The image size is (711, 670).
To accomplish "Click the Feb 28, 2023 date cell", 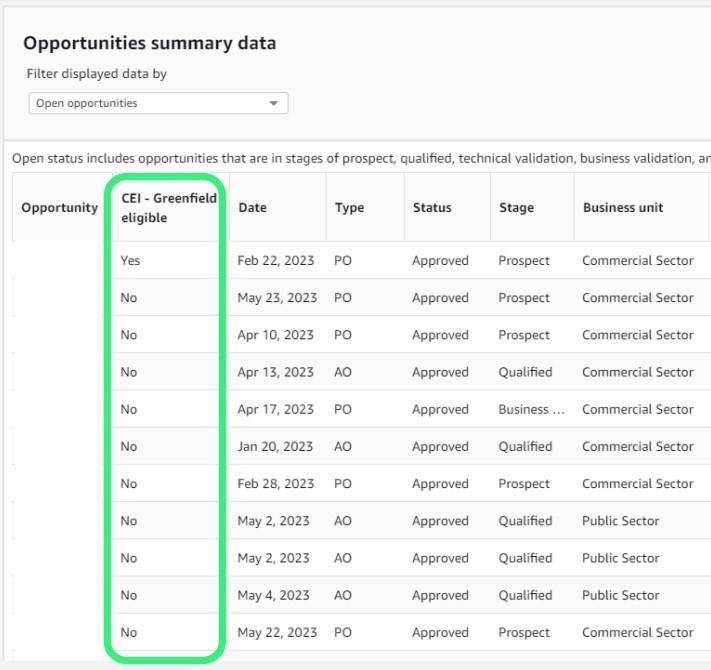I will pyautogui.click(x=276, y=484).
